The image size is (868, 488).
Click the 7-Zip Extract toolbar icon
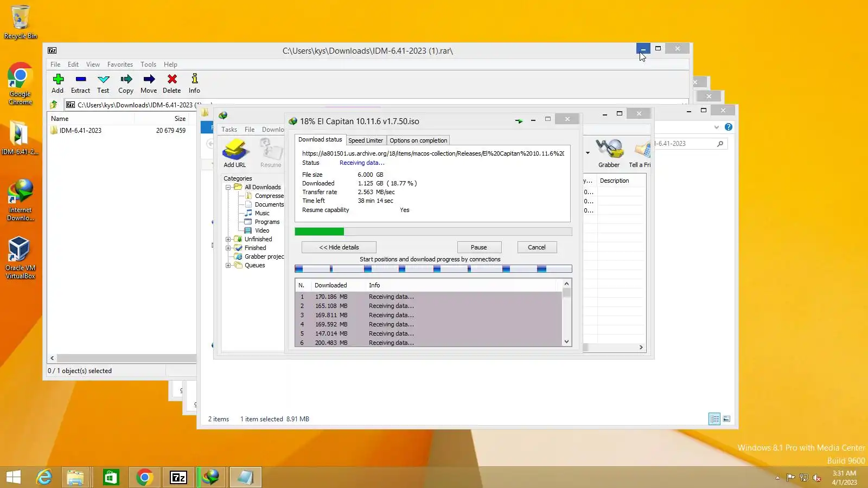point(81,79)
